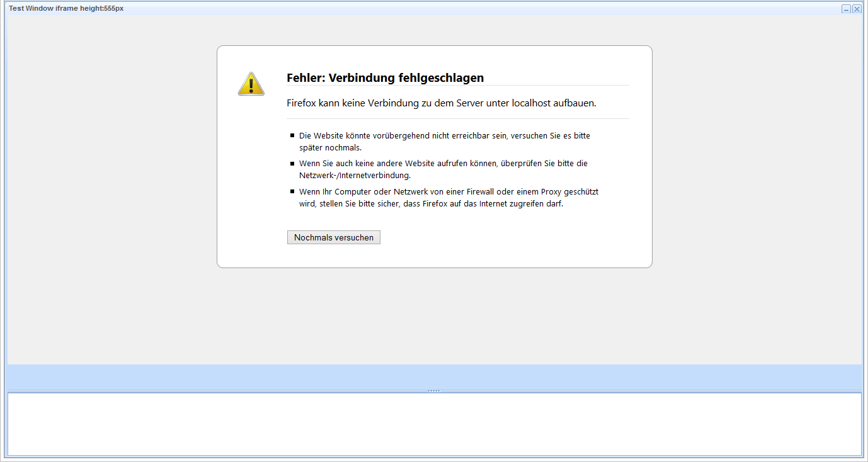Click the square bullet marker before "Wenn Sie auch"
The width and height of the screenshot is (868, 462).
tap(292, 163)
